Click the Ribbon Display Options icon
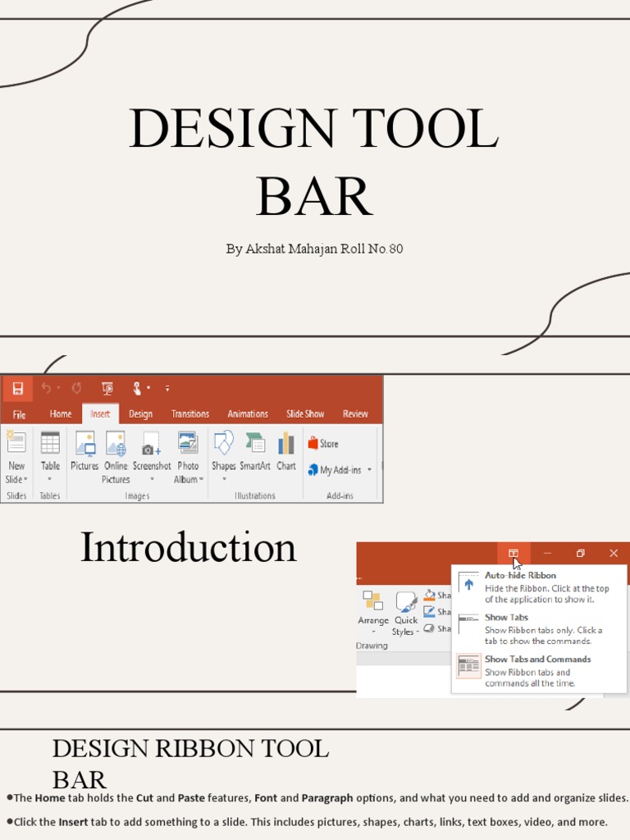 coord(514,553)
